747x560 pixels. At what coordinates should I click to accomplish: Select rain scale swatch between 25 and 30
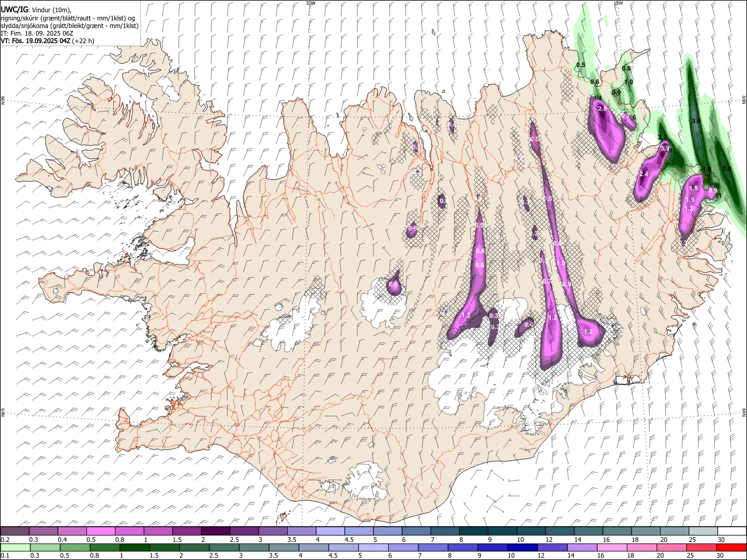(x=701, y=548)
